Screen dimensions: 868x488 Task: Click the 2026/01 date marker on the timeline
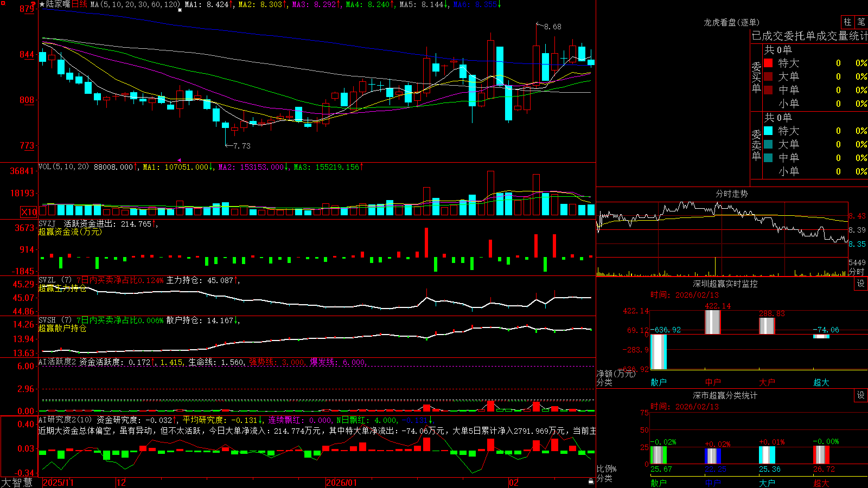[x=342, y=483]
